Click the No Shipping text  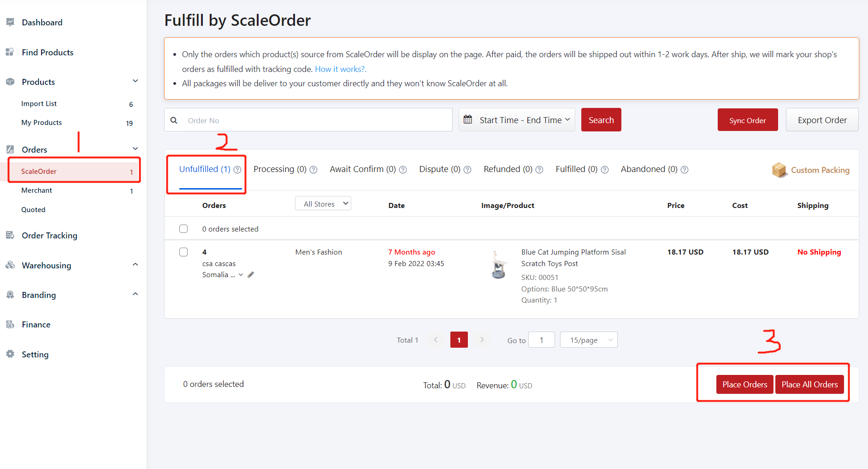pos(819,252)
